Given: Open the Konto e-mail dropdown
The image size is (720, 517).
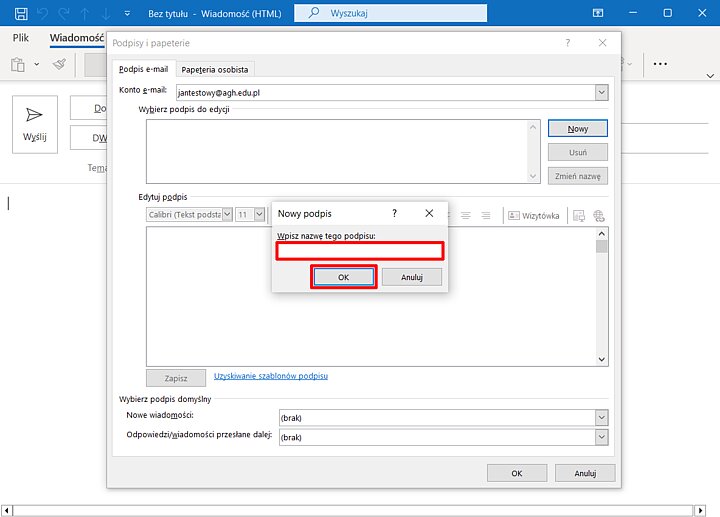Looking at the screenshot, I should (602, 93).
